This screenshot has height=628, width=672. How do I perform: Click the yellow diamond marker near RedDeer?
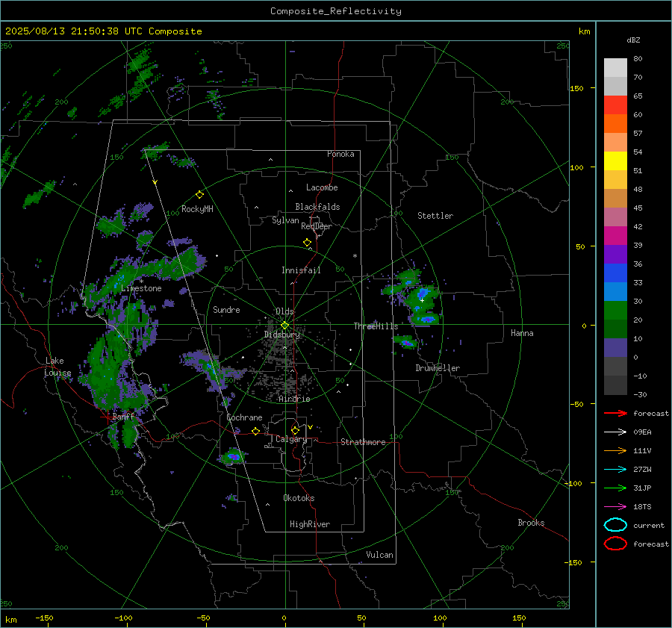point(308,243)
